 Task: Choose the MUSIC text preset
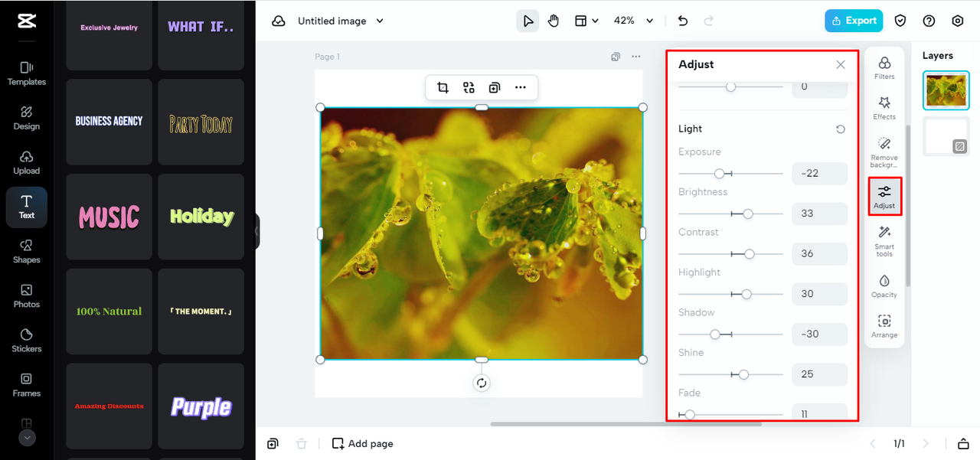(x=109, y=217)
